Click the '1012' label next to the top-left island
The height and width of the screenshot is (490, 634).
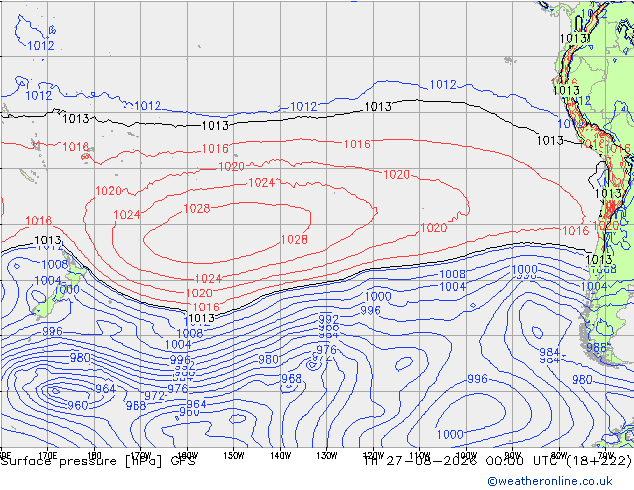tap(41, 46)
